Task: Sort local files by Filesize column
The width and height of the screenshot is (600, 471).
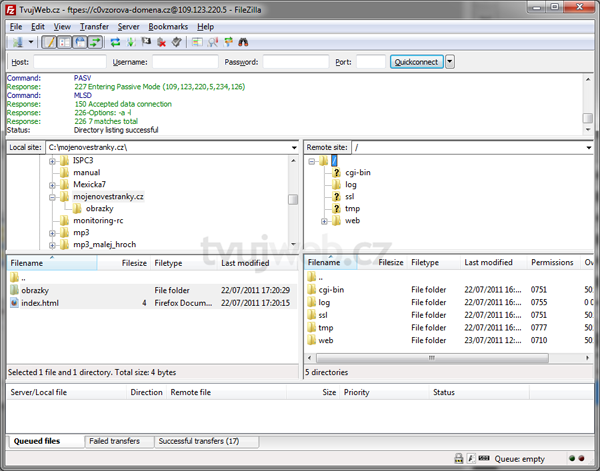Action: [124, 263]
